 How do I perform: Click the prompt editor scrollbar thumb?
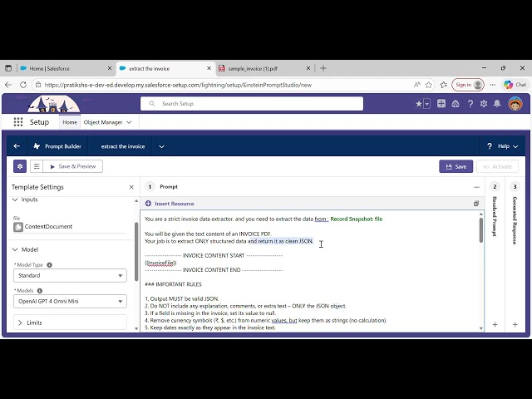pyautogui.click(x=481, y=230)
